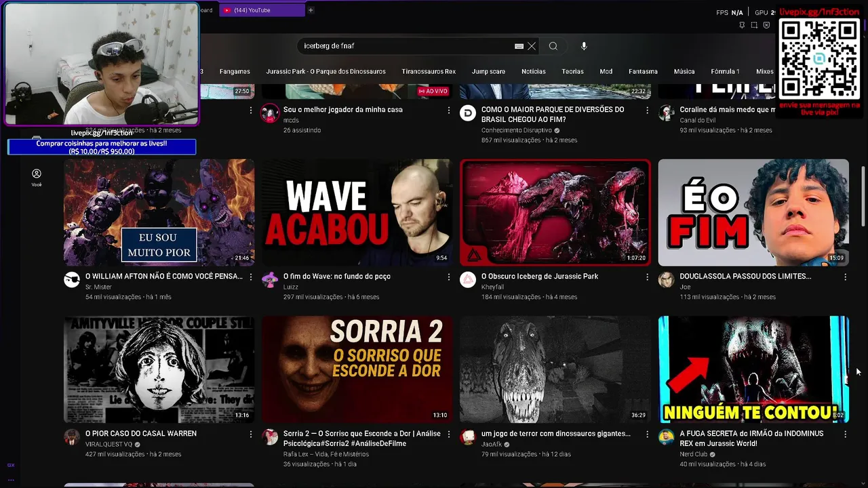Open the 'SORRIA 2' video thumbnail
Screen dimensions: 868x488
[357, 369]
